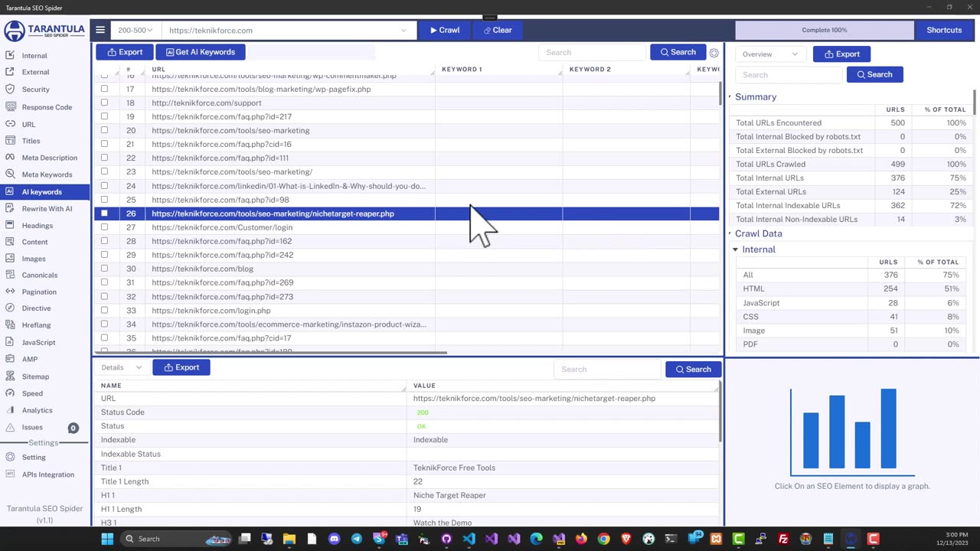This screenshot has width=980, height=551.
Task: Click the Meta Description sidebar icon
Action: tap(10, 158)
